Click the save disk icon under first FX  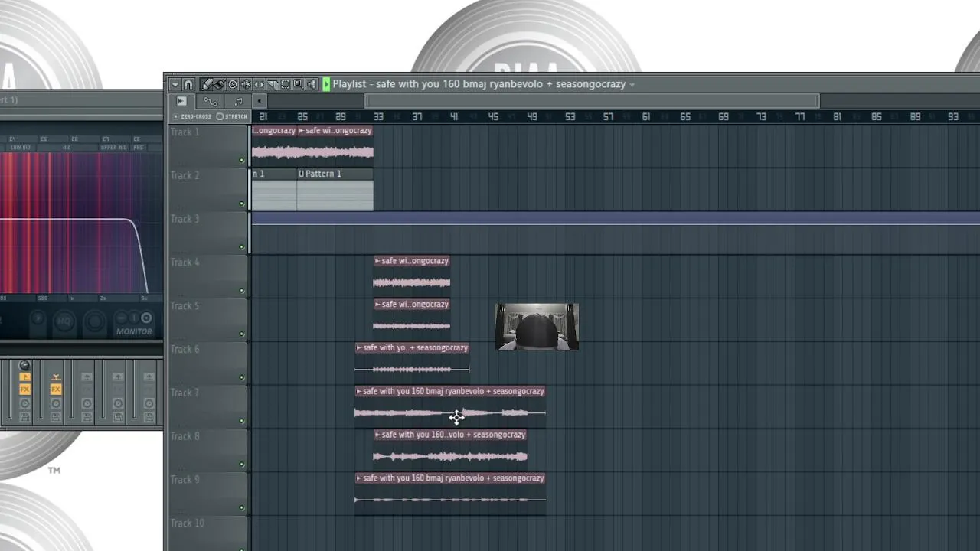pos(24,417)
